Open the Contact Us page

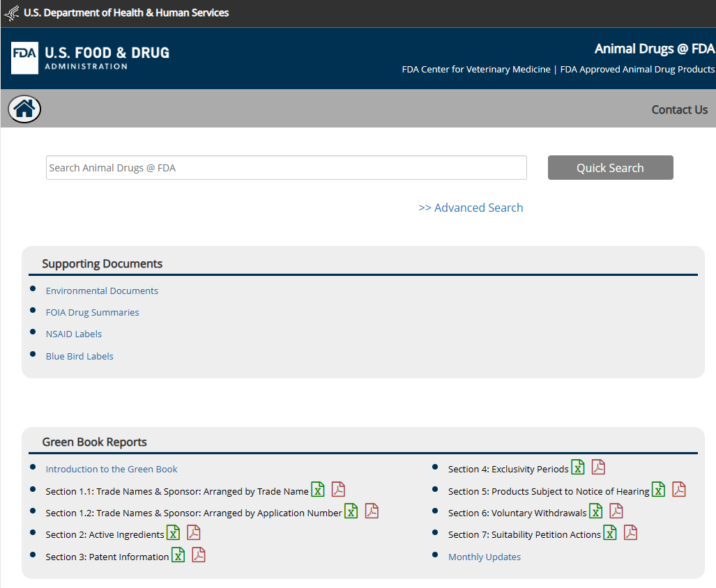coord(680,110)
